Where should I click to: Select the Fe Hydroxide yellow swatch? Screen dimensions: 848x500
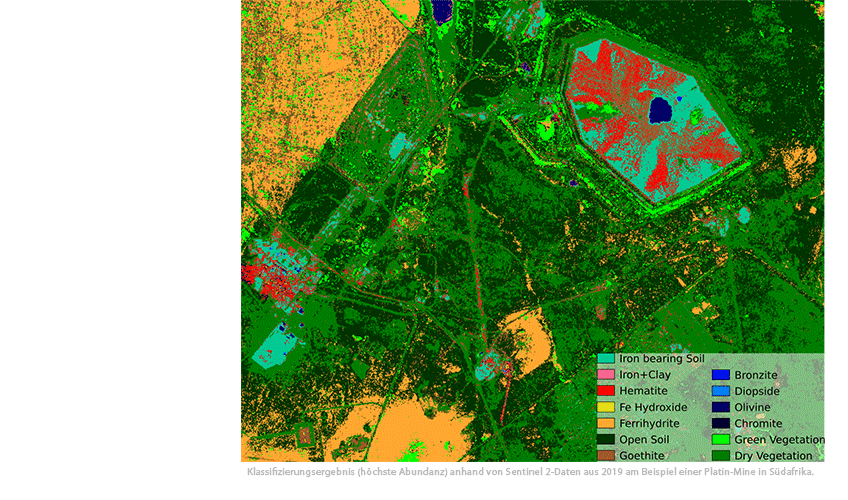click(x=606, y=407)
